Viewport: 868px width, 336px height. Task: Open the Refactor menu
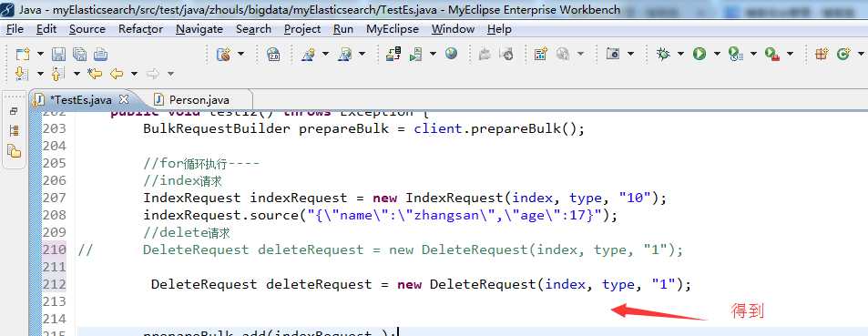click(x=140, y=29)
